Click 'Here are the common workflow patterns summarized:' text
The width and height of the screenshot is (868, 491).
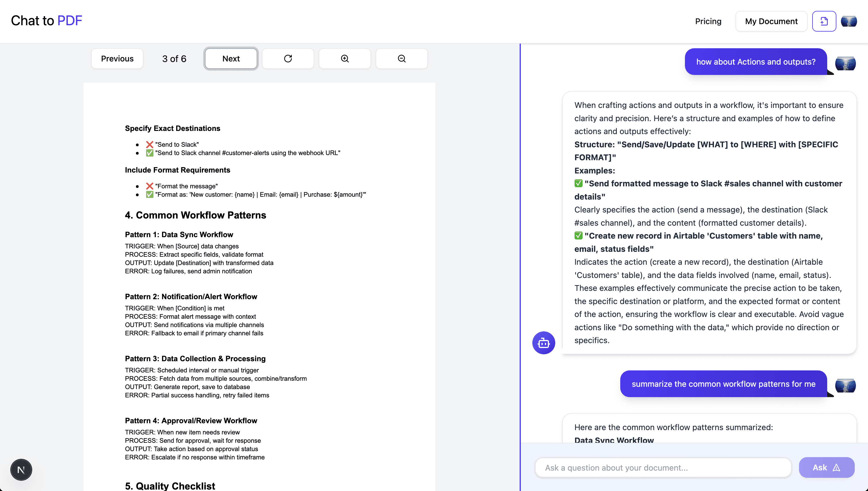674,427
